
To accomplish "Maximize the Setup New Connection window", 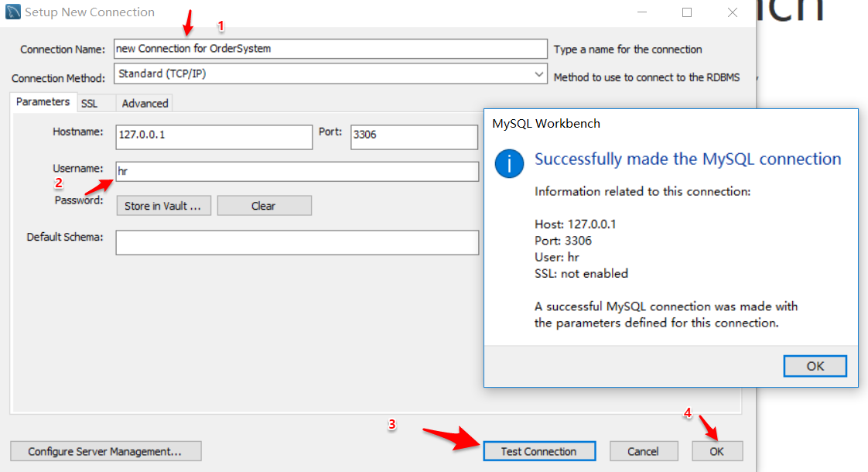I will (687, 12).
